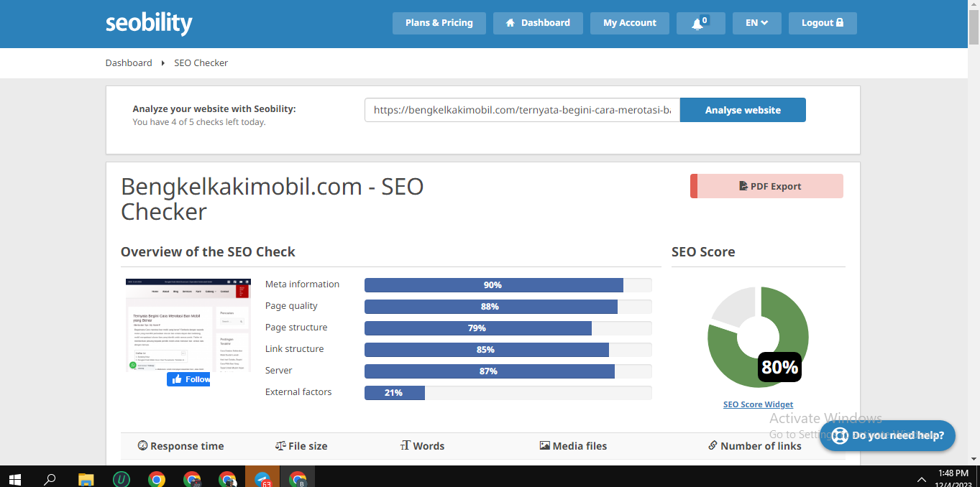Click the Response time clock icon

click(x=142, y=446)
